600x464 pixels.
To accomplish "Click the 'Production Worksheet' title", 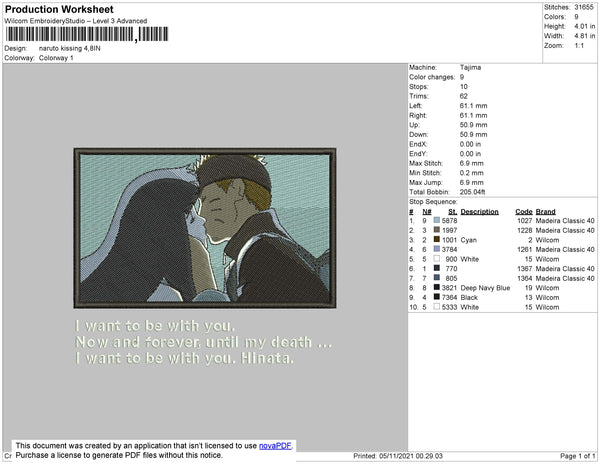I will [x=59, y=10].
